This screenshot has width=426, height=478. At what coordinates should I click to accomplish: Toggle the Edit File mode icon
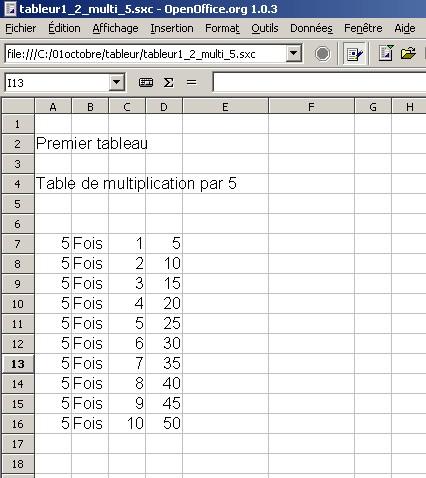pos(354,54)
